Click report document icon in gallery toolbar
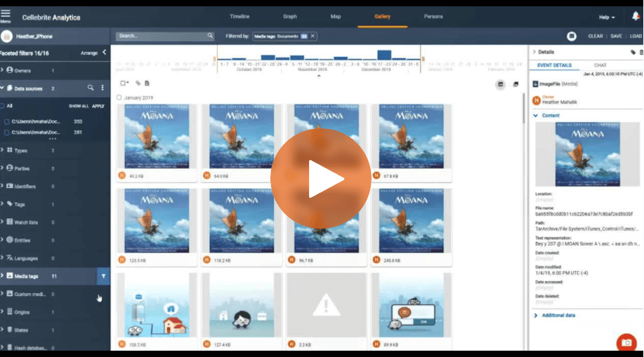 click(147, 83)
